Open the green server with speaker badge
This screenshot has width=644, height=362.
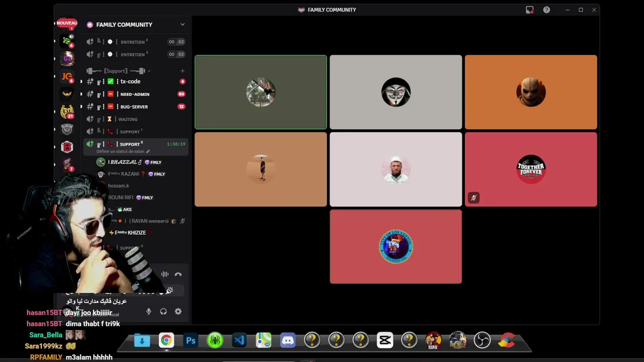67,41
